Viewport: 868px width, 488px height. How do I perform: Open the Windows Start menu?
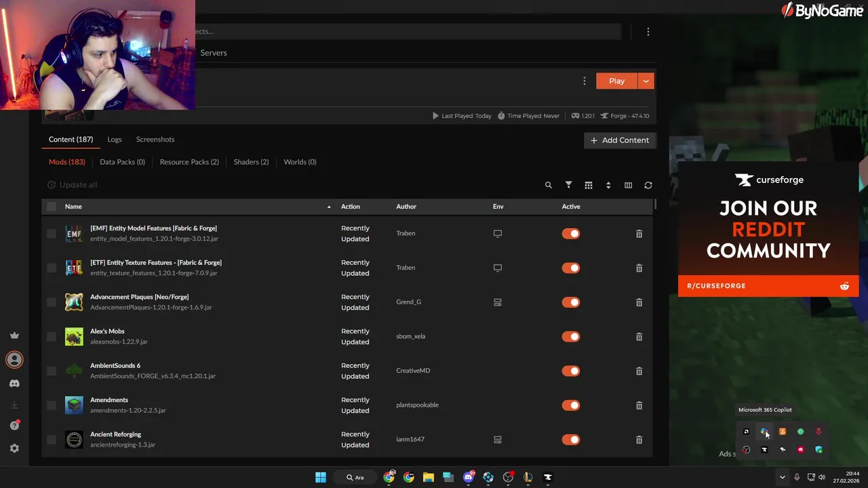[321, 477]
